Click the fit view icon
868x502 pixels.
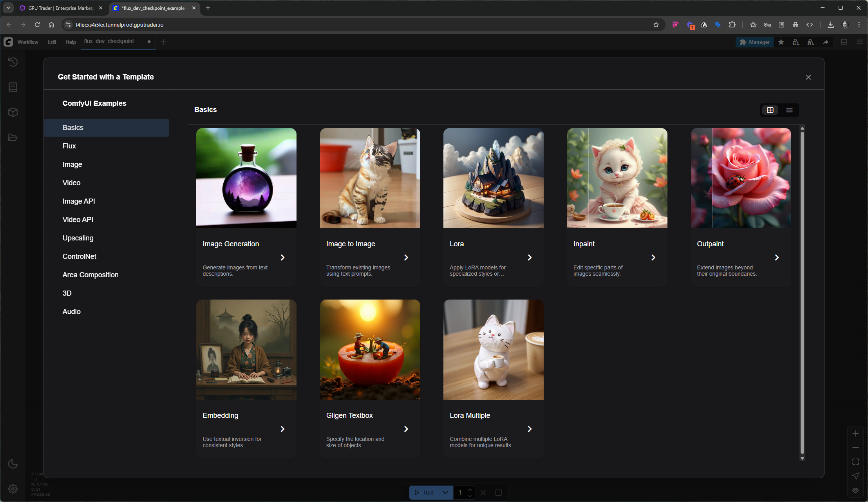(x=855, y=462)
